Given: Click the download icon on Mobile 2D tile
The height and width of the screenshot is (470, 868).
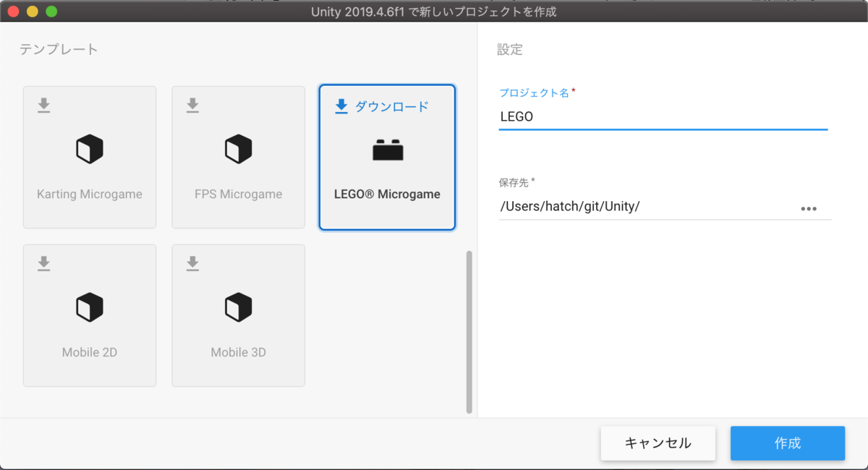Looking at the screenshot, I should pos(43,263).
